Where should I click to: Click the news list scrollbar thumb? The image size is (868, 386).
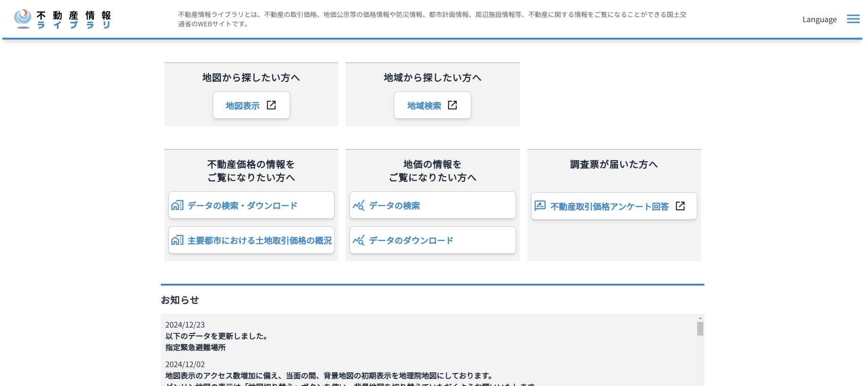click(x=700, y=329)
